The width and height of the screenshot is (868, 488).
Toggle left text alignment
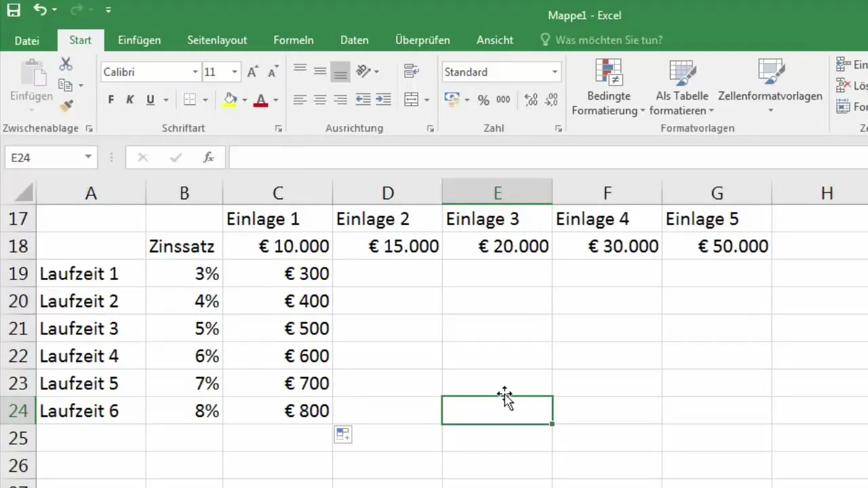[x=300, y=100]
